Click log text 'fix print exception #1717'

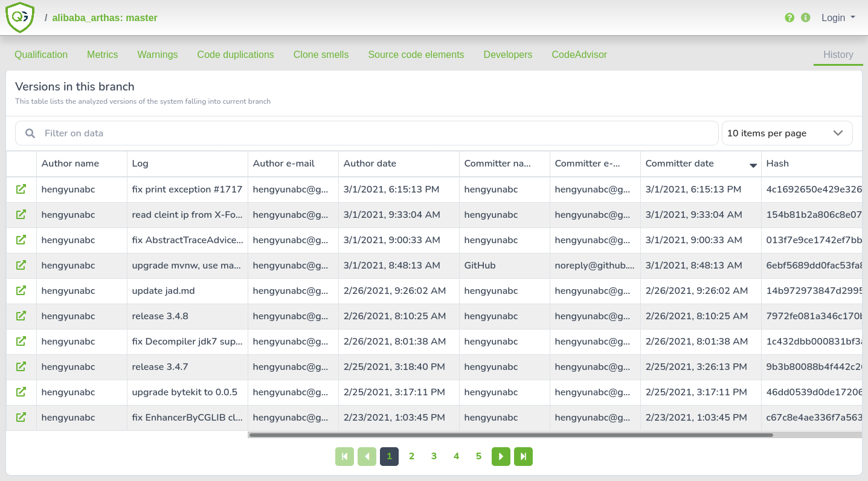(187, 190)
